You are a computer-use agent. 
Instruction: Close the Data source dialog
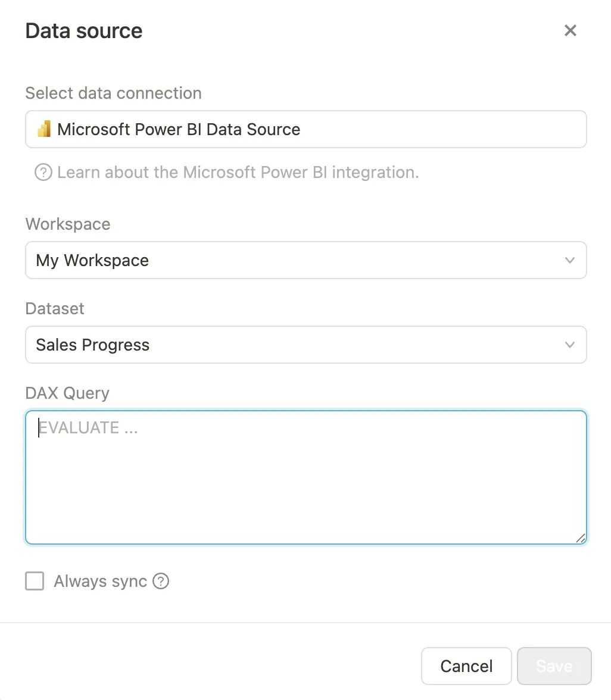[x=570, y=31]
